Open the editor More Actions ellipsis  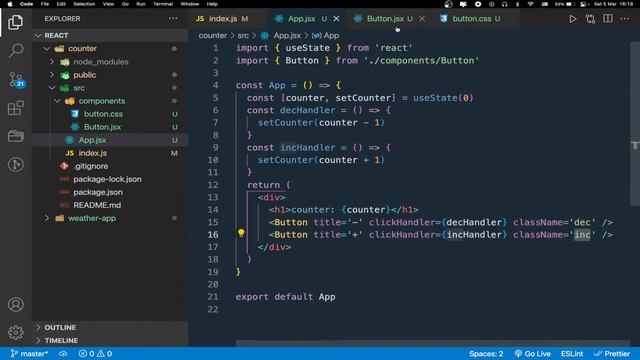click(x=625, y=19)
